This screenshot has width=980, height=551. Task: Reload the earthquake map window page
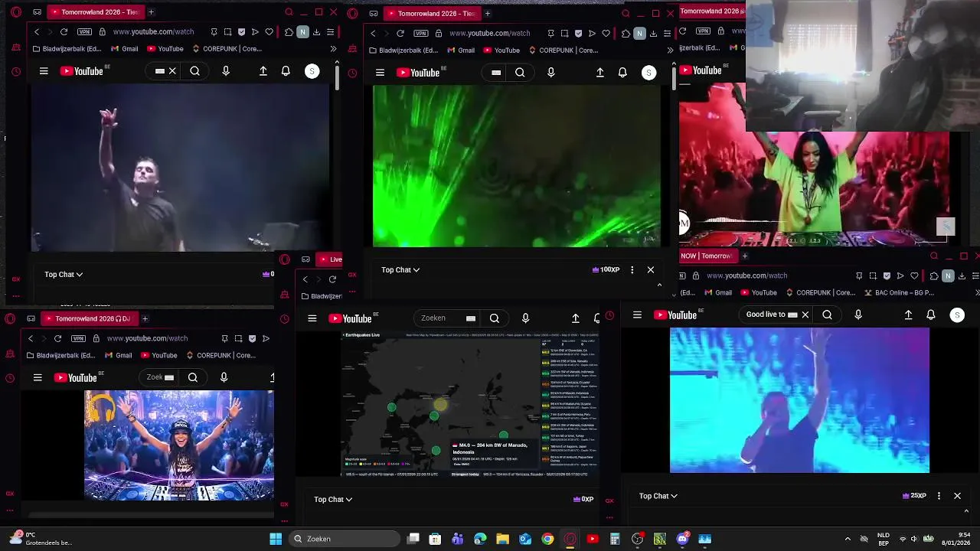[332, 279]
